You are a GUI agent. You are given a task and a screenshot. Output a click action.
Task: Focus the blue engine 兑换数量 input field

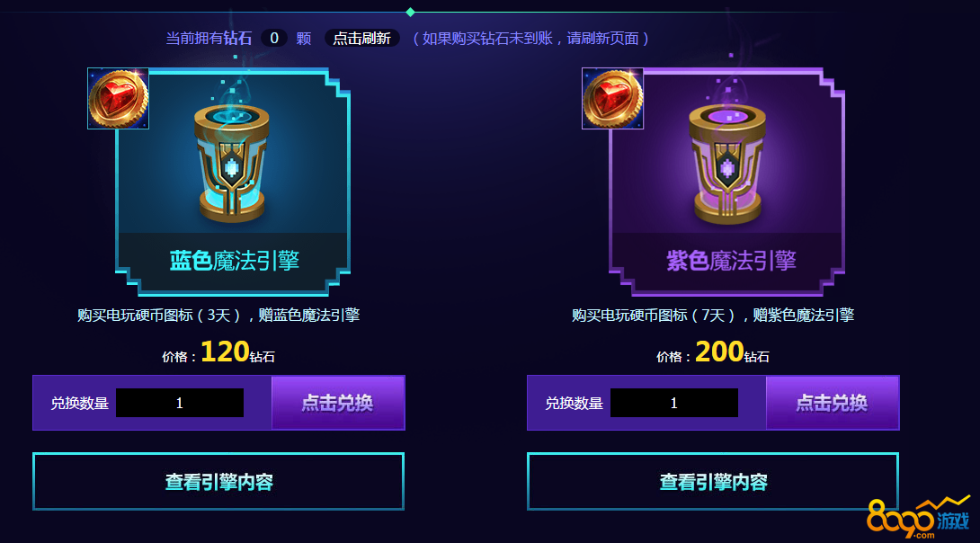[x=180, y=403]
